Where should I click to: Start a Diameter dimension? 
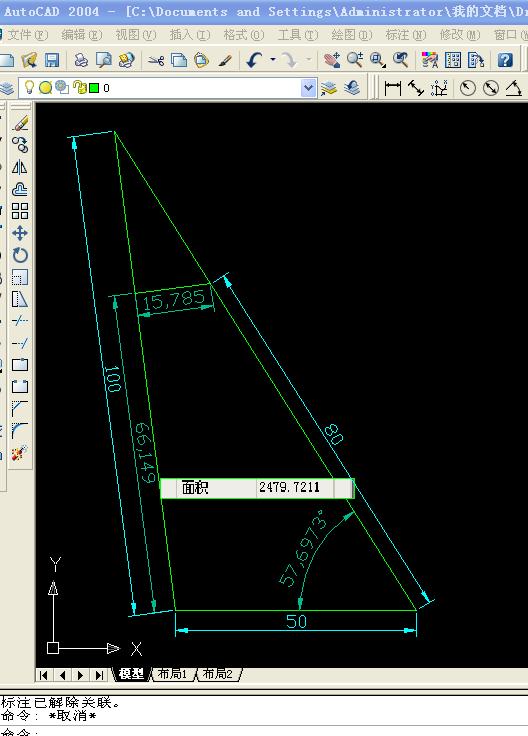tap(491, 88)
